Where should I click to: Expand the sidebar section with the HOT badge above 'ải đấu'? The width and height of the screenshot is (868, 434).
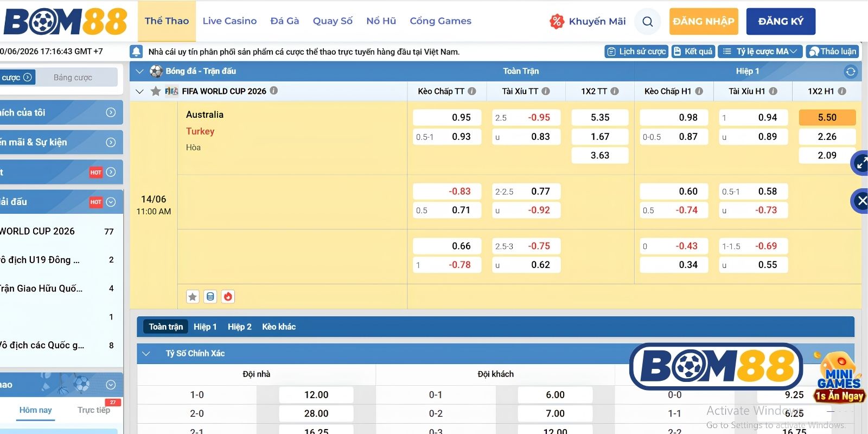111,172
